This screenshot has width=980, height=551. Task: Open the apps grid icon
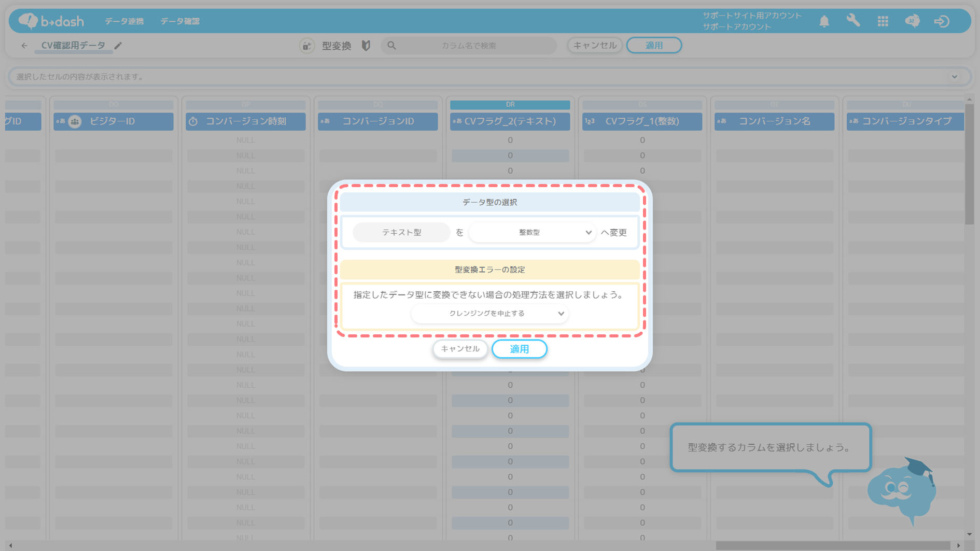(883, 21)
